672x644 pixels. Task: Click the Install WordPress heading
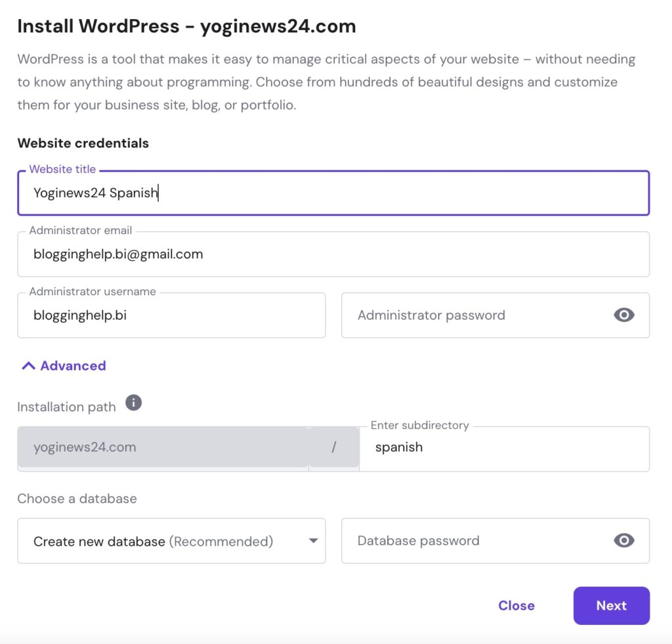pos(186,26)
